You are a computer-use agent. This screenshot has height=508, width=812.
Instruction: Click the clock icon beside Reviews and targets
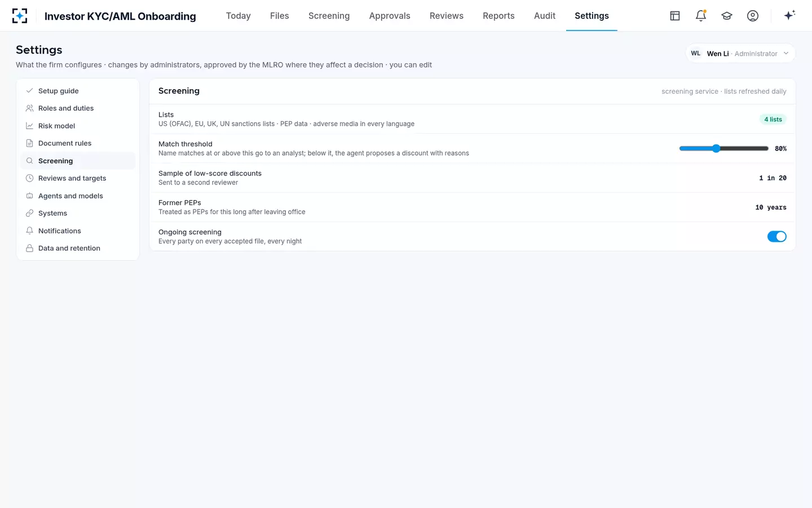[x=29, y=178]
